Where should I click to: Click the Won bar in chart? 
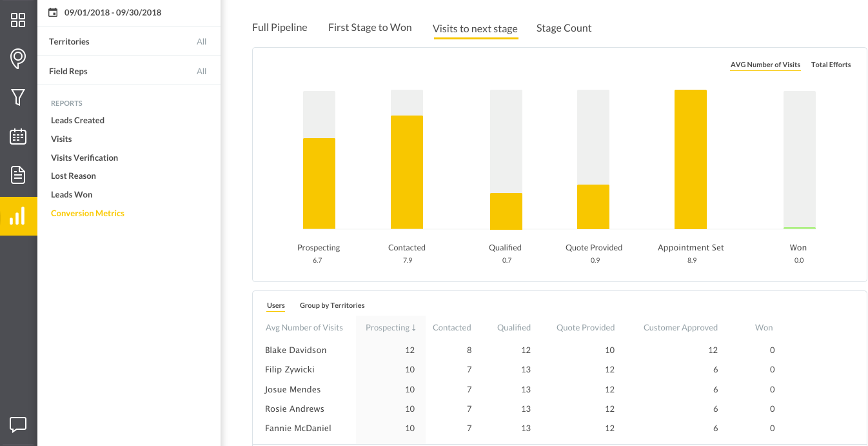click(x=800, y=160)
